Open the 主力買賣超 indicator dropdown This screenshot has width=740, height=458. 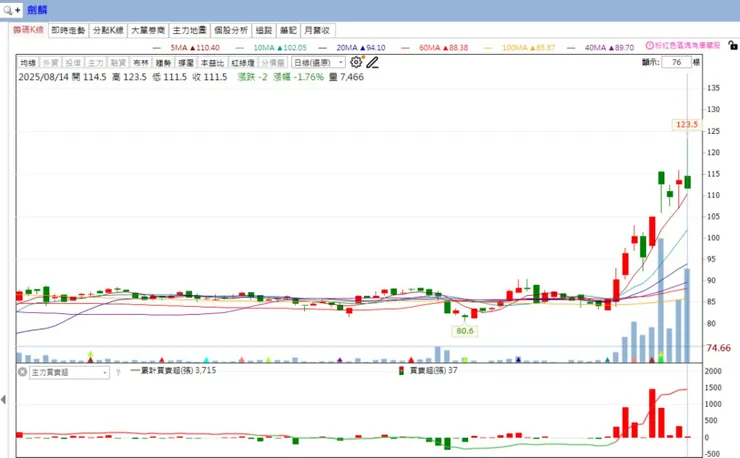click(69, 373)
